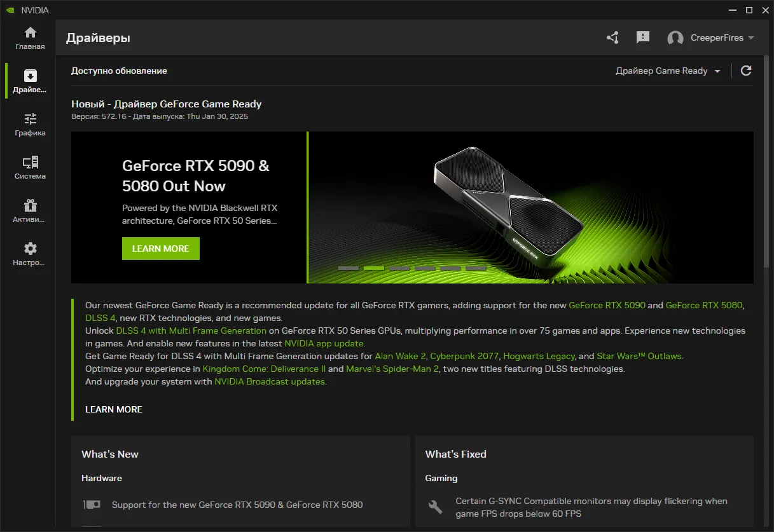Open the Графика sidebar section

[x=31, y=125]
